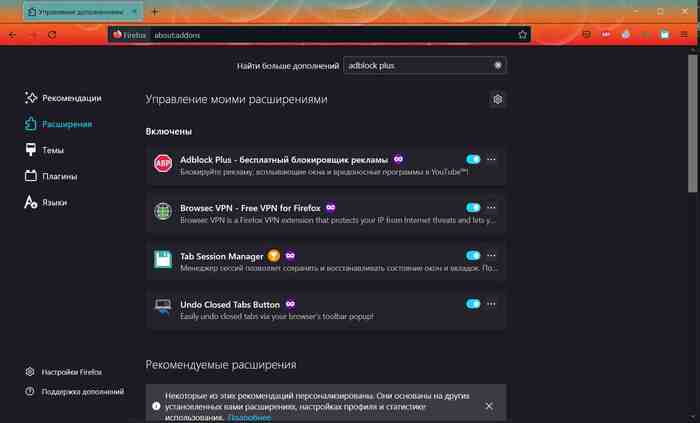Open the gear tools menu for extensions
The width and height of the screenshot is (700, 423).
[498, 99]
